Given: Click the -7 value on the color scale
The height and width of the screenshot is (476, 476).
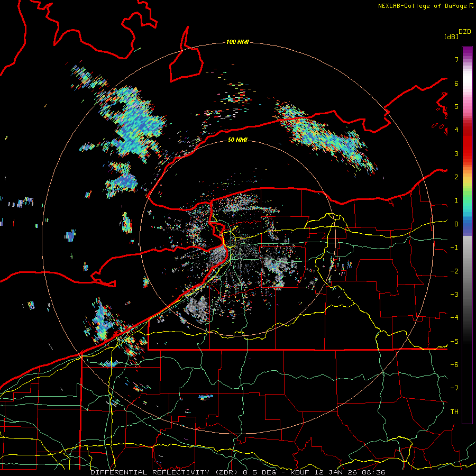Looking at the screenshot, I should 454,388.
